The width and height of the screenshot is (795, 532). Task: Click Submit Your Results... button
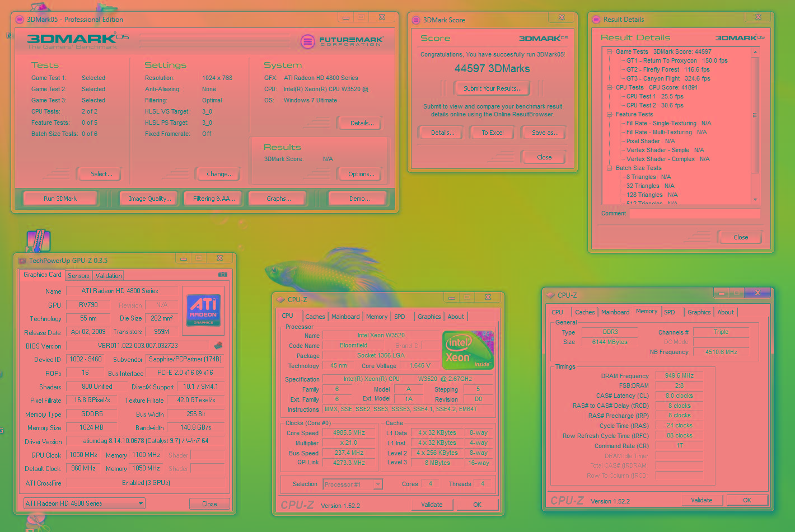point(493,88)
